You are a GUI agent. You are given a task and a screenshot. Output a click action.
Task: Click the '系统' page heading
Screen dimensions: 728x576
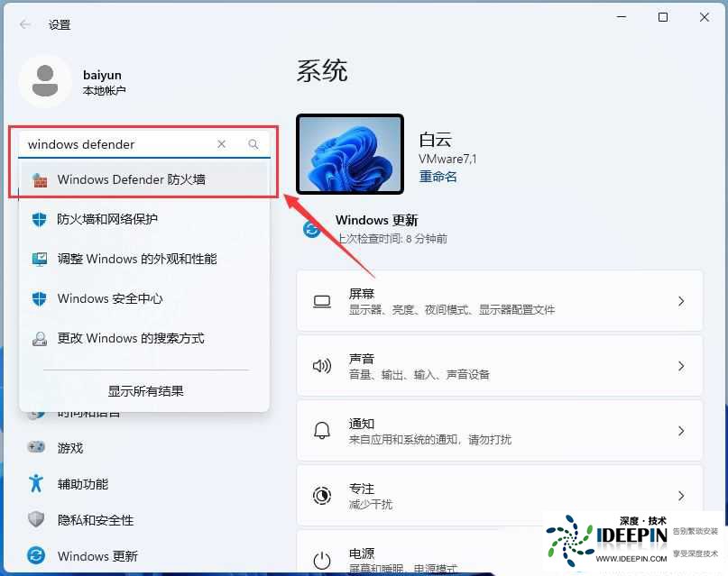coord(322,71)
